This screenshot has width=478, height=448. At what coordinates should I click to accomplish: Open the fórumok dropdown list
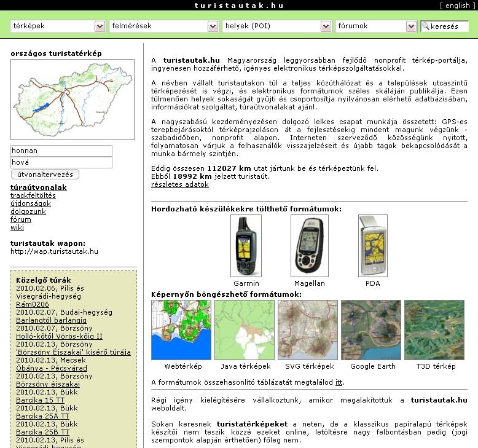click(376, 26)
